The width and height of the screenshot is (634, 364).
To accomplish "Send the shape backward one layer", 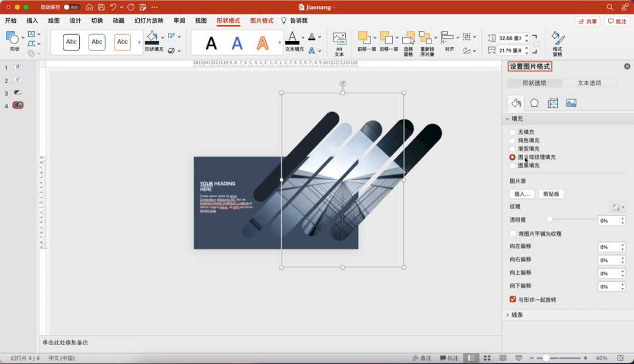I will [x=386, y=38].
